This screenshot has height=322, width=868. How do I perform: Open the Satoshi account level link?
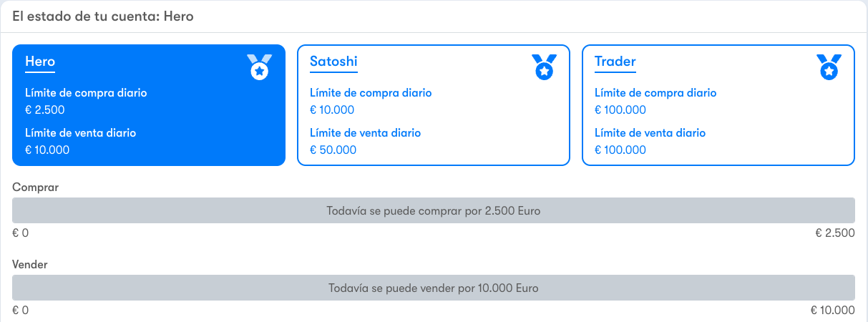coord(333,62)
